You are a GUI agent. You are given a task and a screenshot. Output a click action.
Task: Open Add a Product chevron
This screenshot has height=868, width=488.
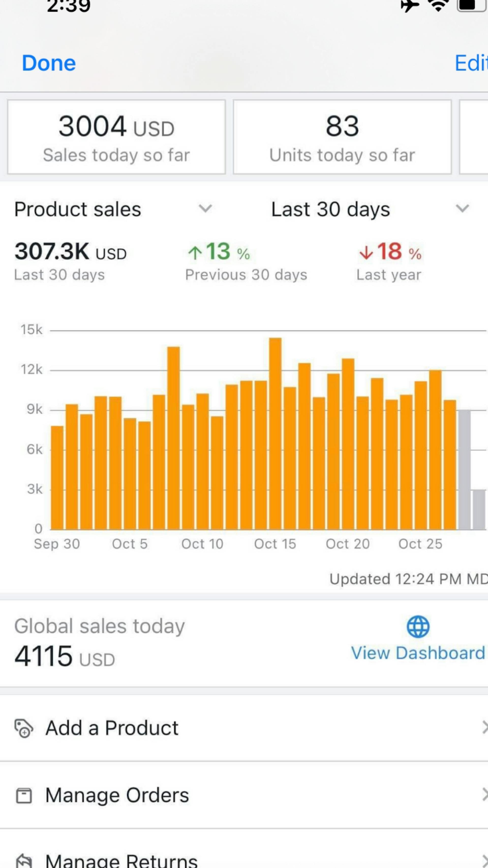click(x=484, y=728)
